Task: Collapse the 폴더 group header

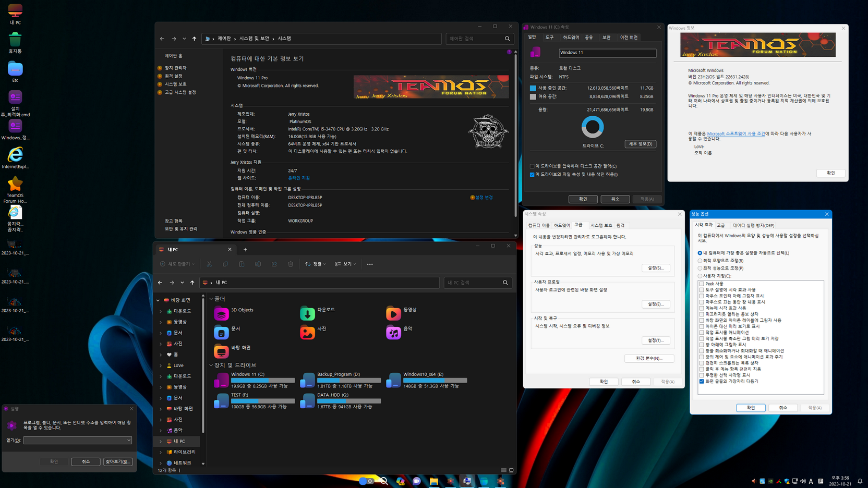Action: 211,299
